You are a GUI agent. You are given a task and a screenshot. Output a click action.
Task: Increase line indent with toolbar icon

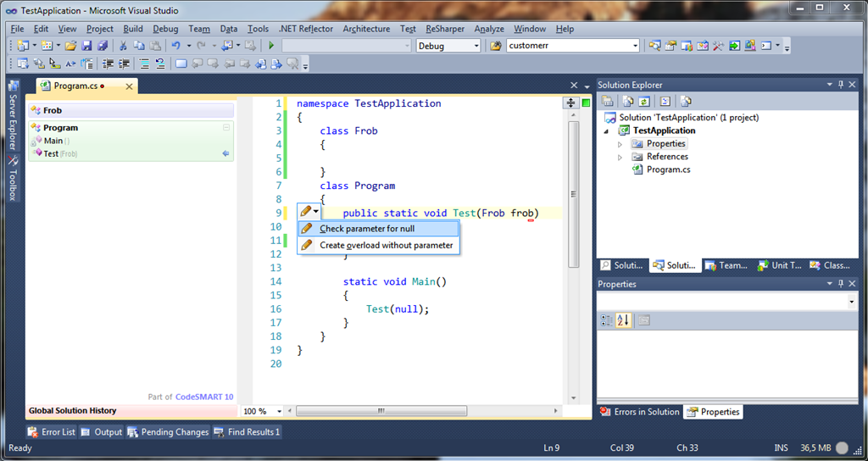[124, 64]
